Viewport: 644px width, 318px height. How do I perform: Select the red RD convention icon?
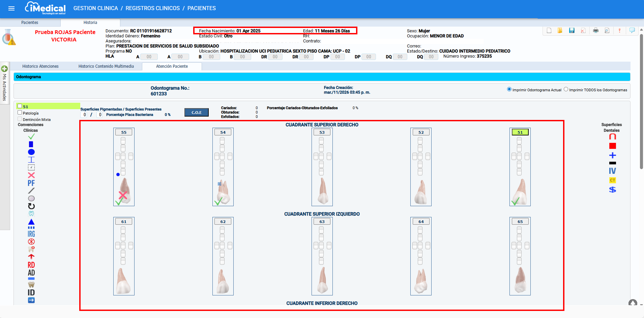pyautogui.click(x=31, y=265)
